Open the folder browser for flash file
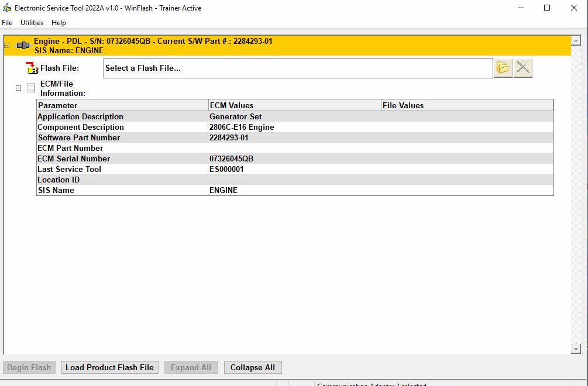Viewport: 588px width, 386px height. (x=503, y=67)
